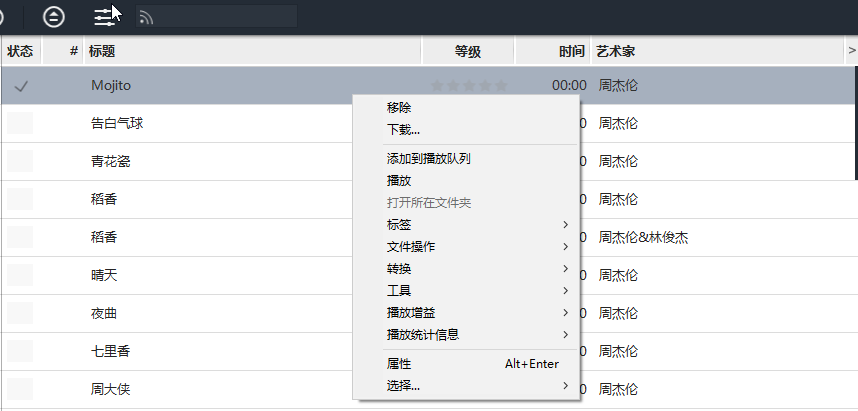The image size is (858, 411).
Task: Expand the 标签 submenu
Action: [466, 224]
